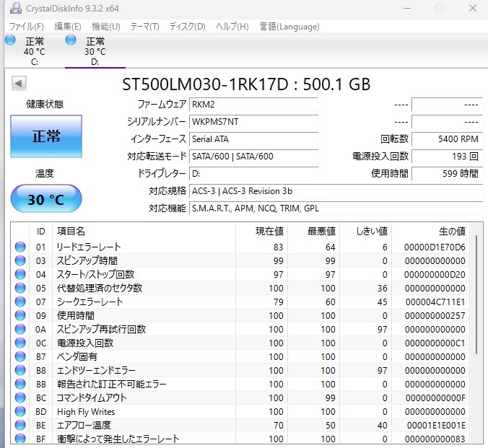488x448 pixels.
Task: Click the power on count field 193 回
Action: click(x=448, y=156)
